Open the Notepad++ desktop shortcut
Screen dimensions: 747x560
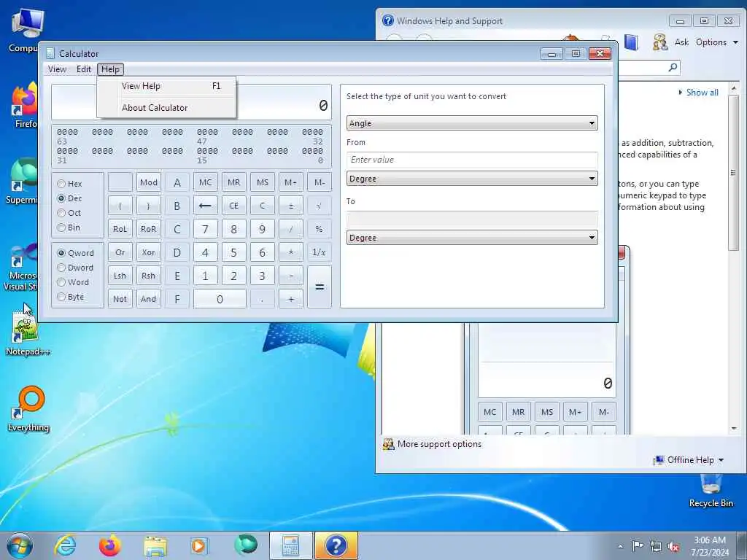pos(26,333)
